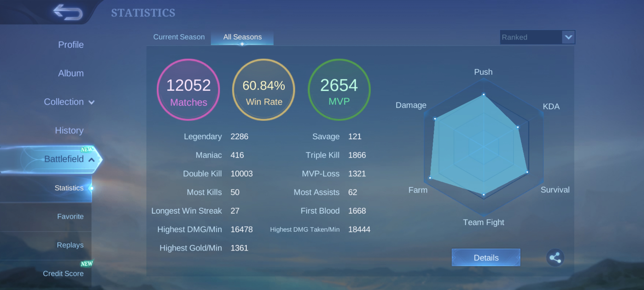Screen dimensions: 644x290
Task: Open the History section
Action: click(x=69, y=130)
